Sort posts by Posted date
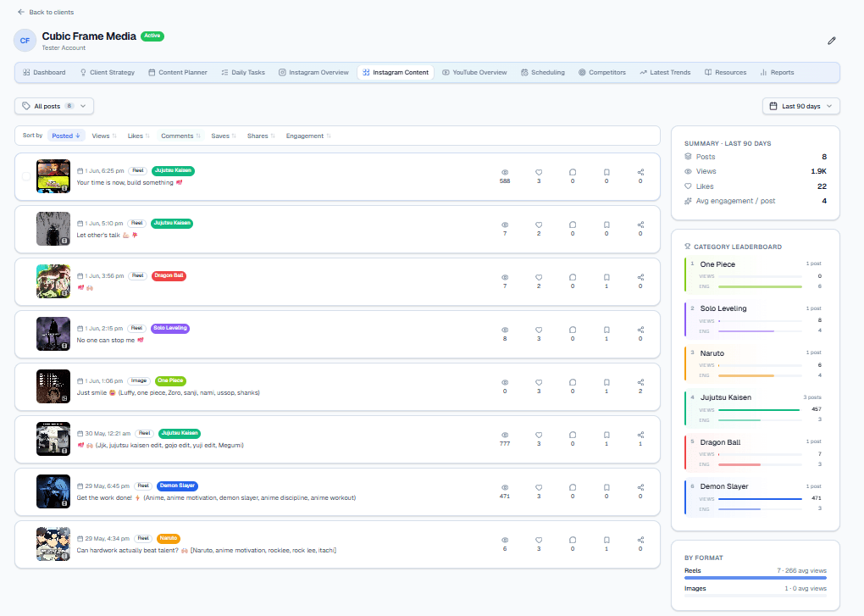Image resolution: width=864 pixels, height=616 pixels. coord(66,136)
